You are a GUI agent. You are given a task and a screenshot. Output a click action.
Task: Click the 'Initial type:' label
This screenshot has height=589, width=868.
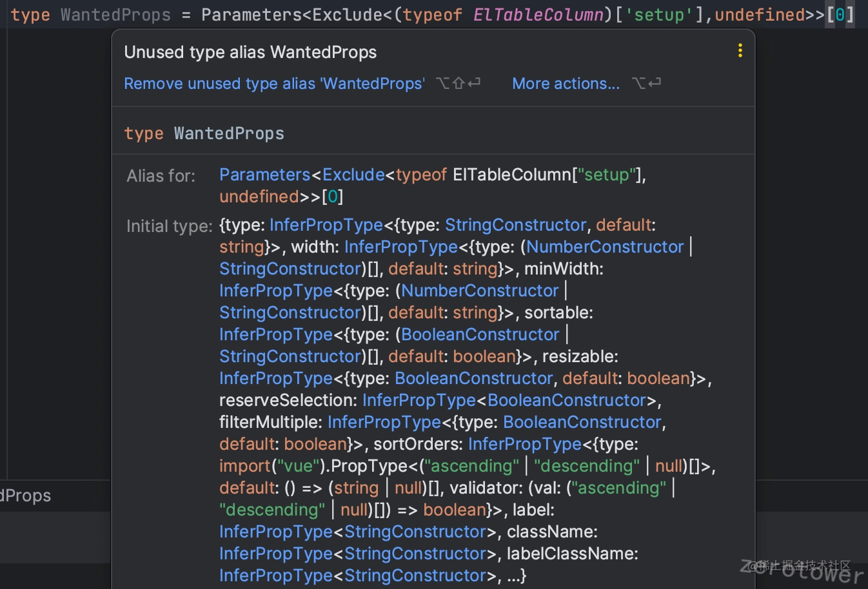(169, 226)
